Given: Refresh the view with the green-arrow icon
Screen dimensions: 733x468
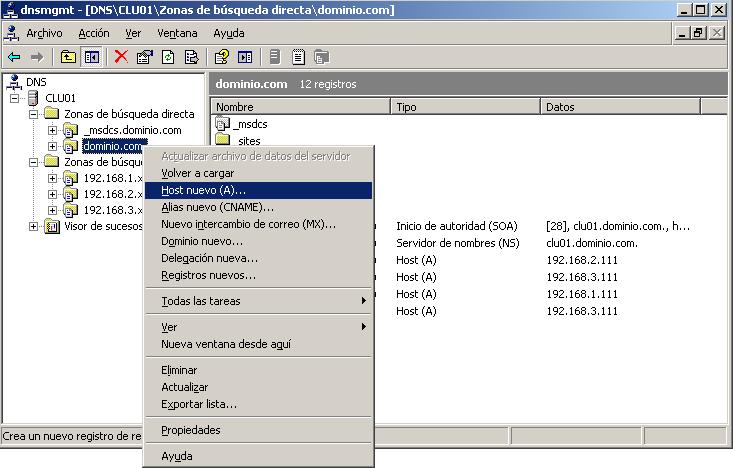Looking at the screenshot, I should pos(168,58).
